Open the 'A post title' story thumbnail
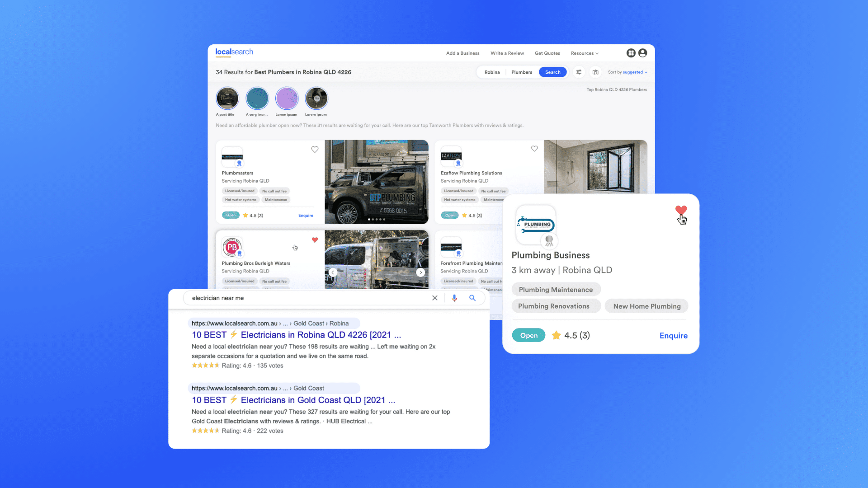Screen dimensions: 868x488 (x=227, y=99)
